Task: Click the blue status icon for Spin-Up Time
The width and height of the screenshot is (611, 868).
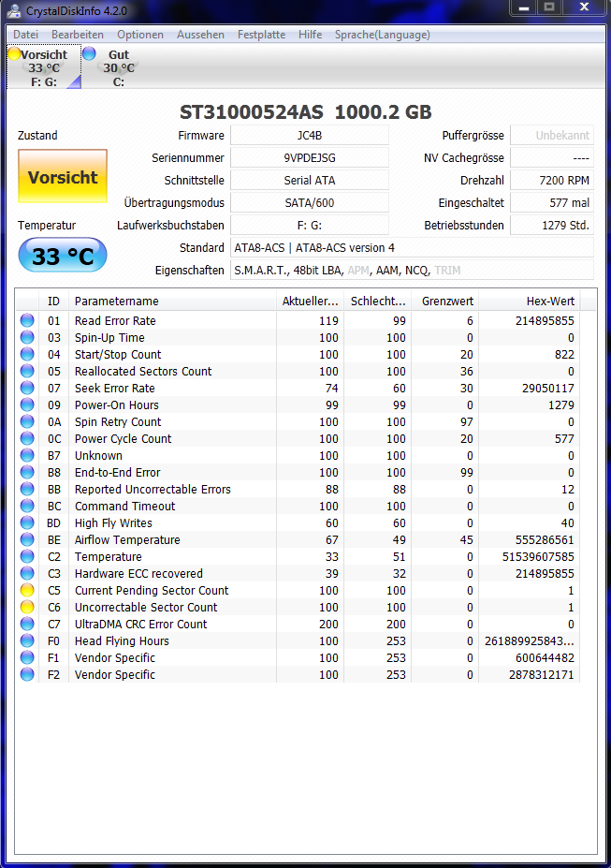Action: tap(27, 337)
